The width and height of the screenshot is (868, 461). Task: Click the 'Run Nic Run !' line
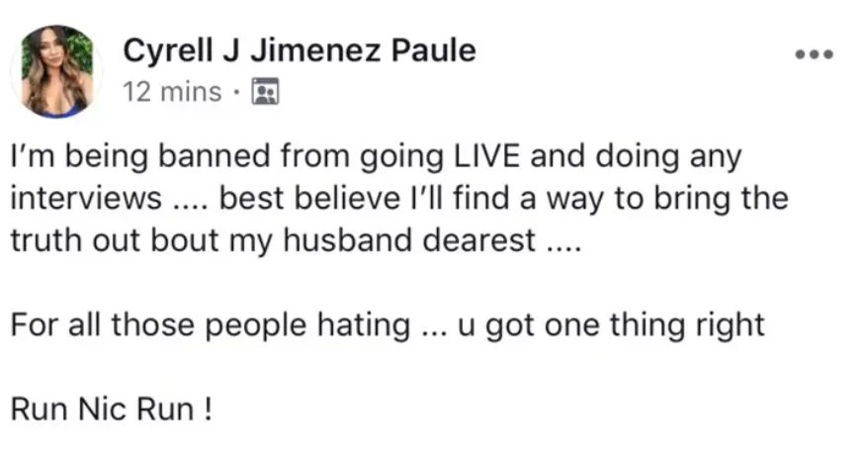pyautogui.click(x=112, y=410)
